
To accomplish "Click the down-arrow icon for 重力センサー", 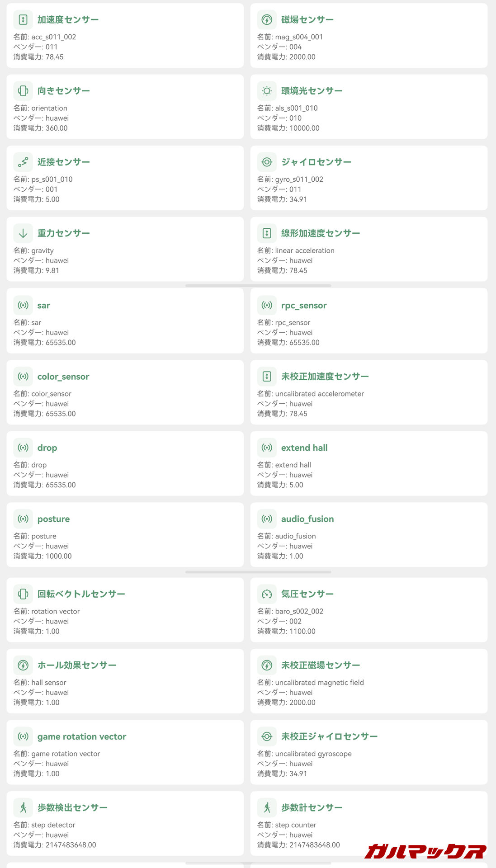I will [23, 233].
